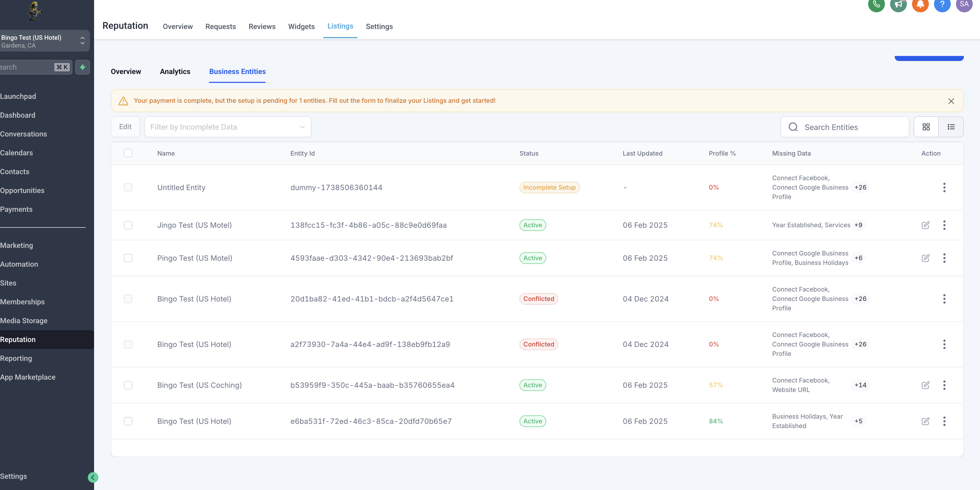Click the edit icon for Jingo Test
This screenshot has height=490, width=980.
tap(925, 225)
